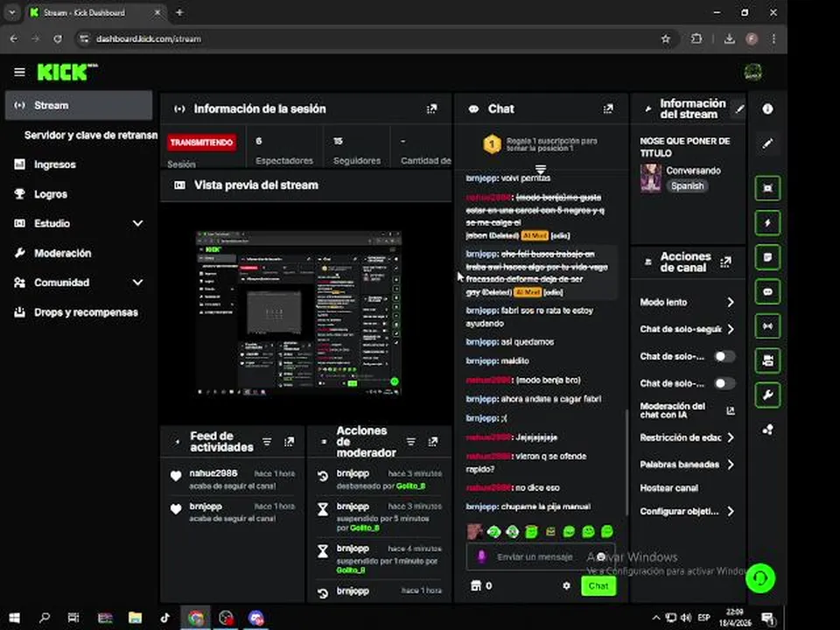Pop out the Chat panel
840x630 pixels.
point(608,108)
